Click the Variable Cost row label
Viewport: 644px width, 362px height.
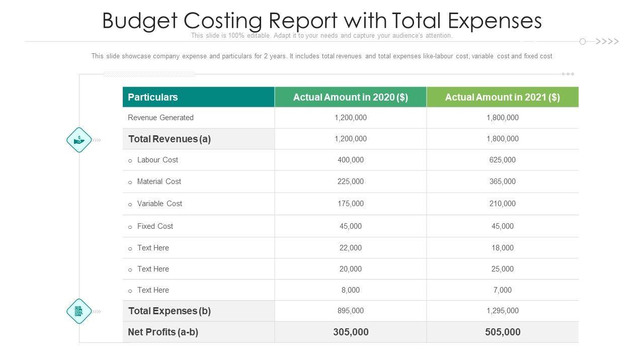click(159, 204)
